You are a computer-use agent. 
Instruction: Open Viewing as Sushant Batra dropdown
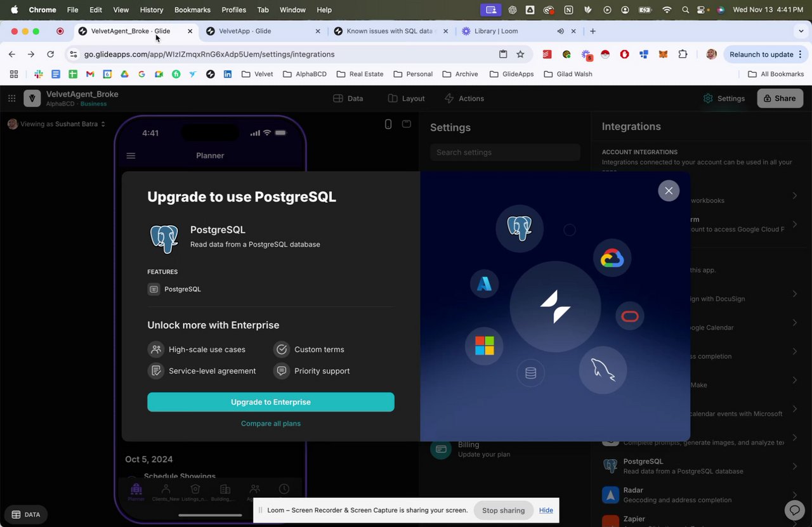[56, 124]
